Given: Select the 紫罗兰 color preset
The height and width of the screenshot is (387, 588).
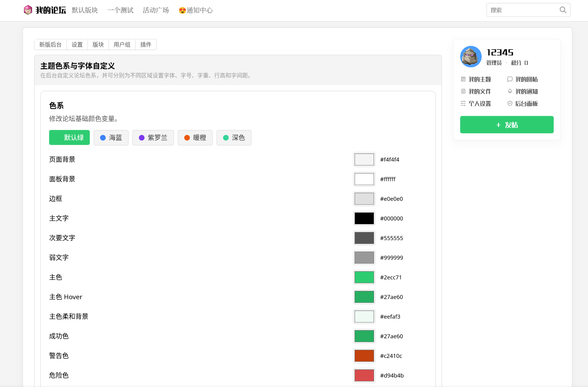Looking at the screenshot, I should tap(153, 137).
